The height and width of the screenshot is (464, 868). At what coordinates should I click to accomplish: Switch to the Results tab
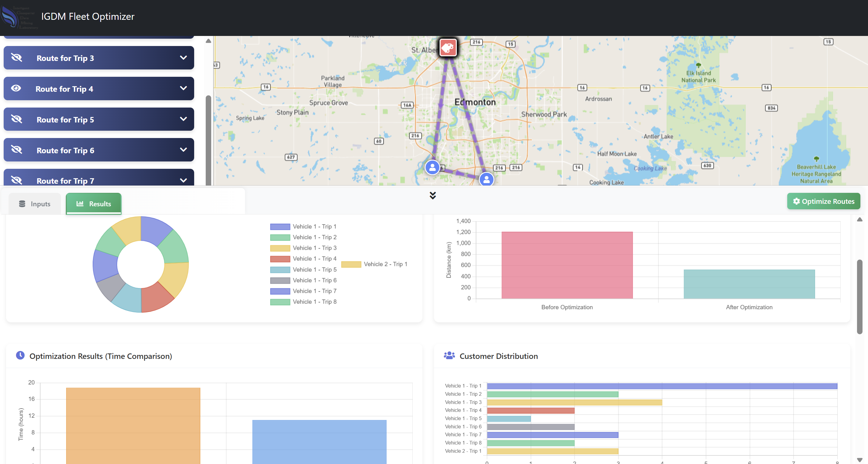[94, 204]
